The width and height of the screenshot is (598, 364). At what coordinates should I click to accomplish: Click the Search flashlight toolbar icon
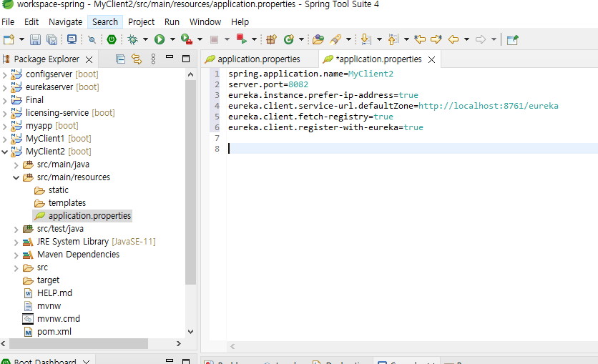click(x=335, y=39)
